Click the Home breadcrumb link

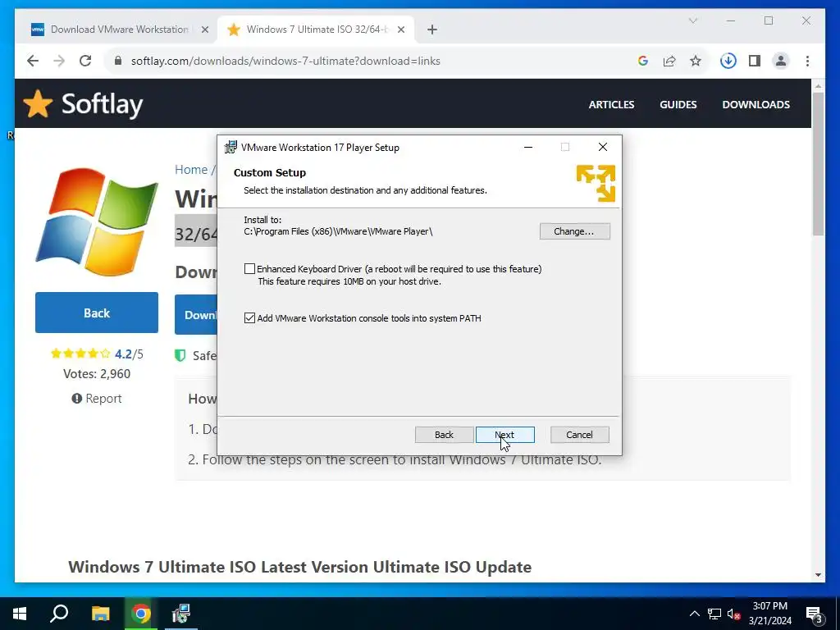tap(191, 170)
